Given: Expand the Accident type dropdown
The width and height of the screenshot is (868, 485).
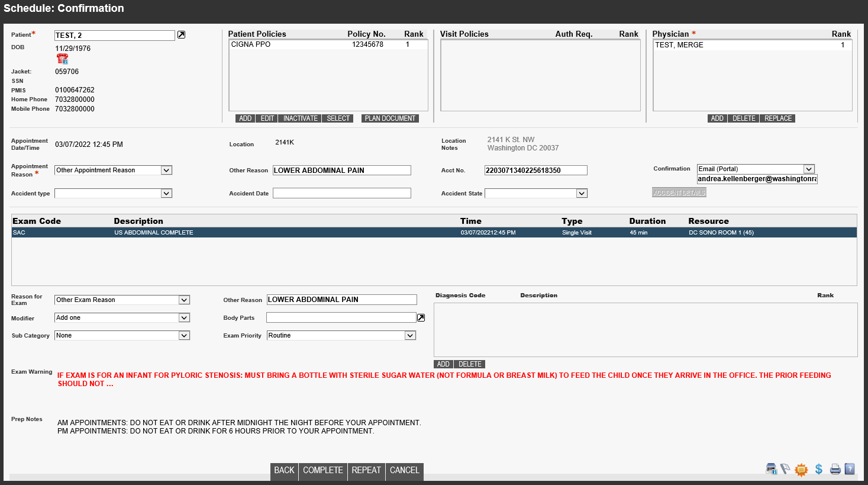Looking at the screenshot, I should [166, 194].
